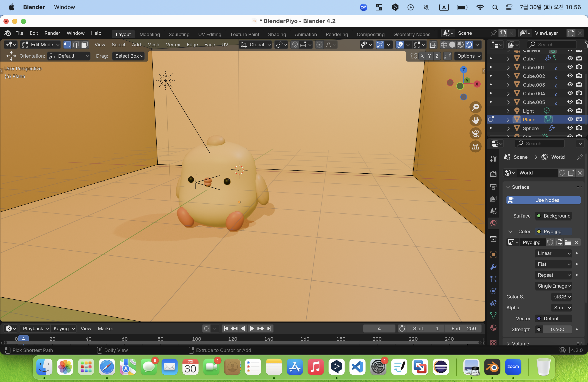Open the Modifiers wrench properties tab

[x=493, y=267]
